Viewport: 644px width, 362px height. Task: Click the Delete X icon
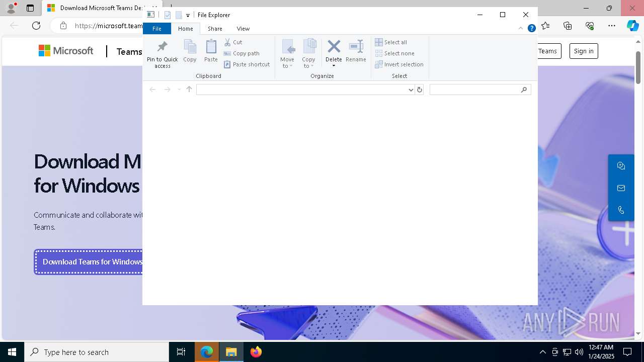click(x=334, y=47)
